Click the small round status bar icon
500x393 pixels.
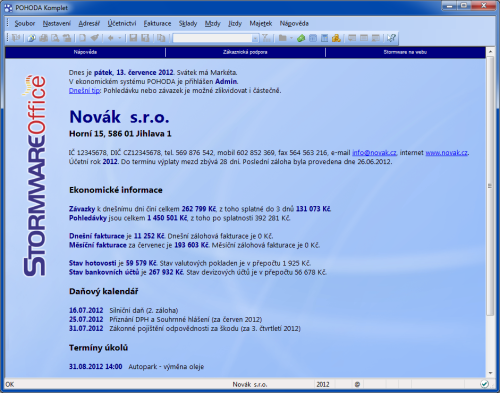[357, 384]
